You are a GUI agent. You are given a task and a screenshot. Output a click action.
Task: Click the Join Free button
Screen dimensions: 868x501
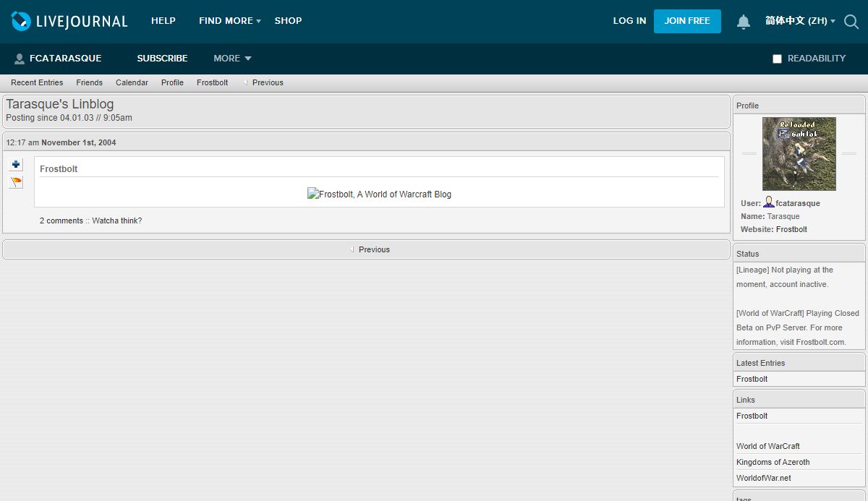pyautogui.click(x=687, y=21)
